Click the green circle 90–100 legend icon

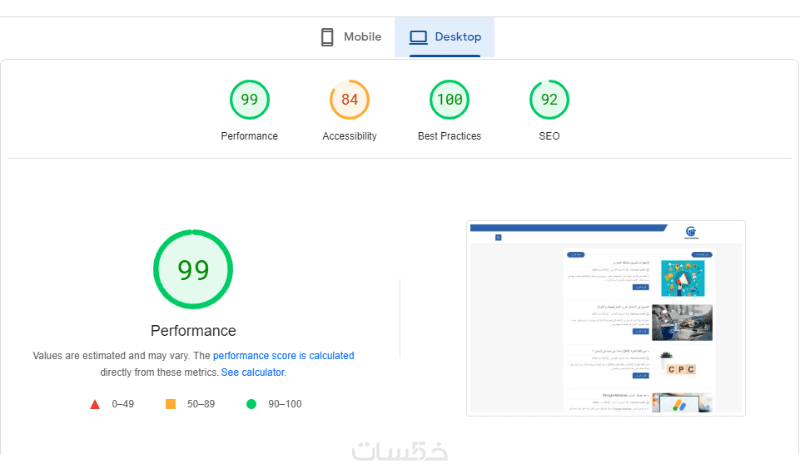pyautogui.click(x=251, y=404)
